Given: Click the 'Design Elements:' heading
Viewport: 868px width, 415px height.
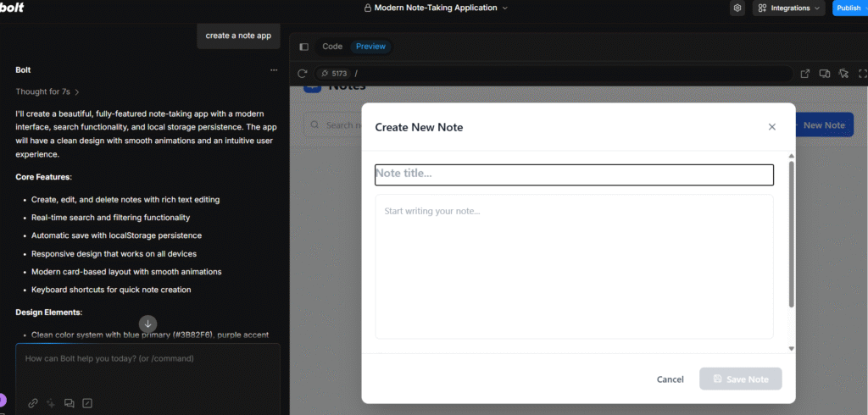Looking at the screenshot, I should pyautogui.click(x=49, y=312).
